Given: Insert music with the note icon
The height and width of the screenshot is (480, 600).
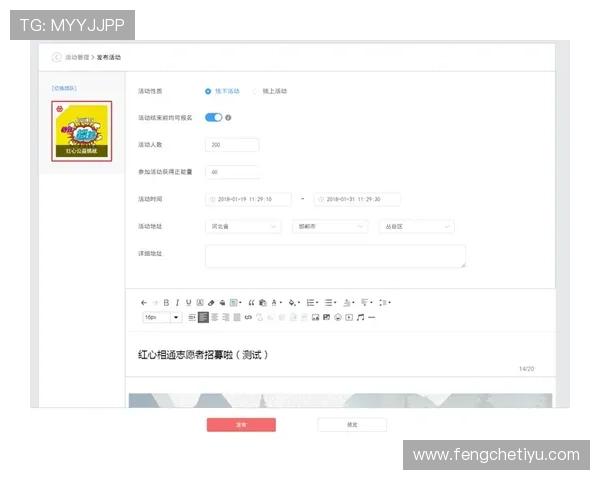Looking at the screenshot, I should point(360,317).
